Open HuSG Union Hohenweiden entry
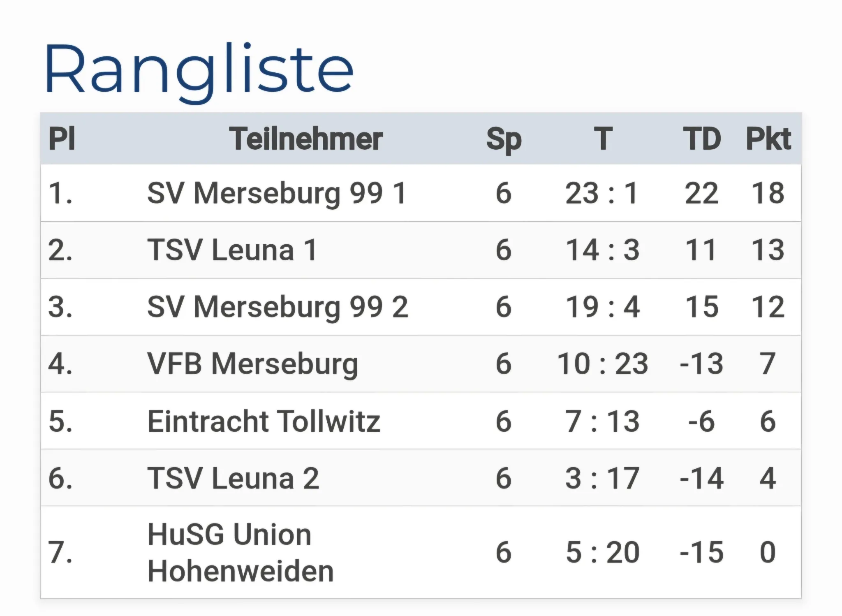842x616 pixels. (x=240, y=552)
